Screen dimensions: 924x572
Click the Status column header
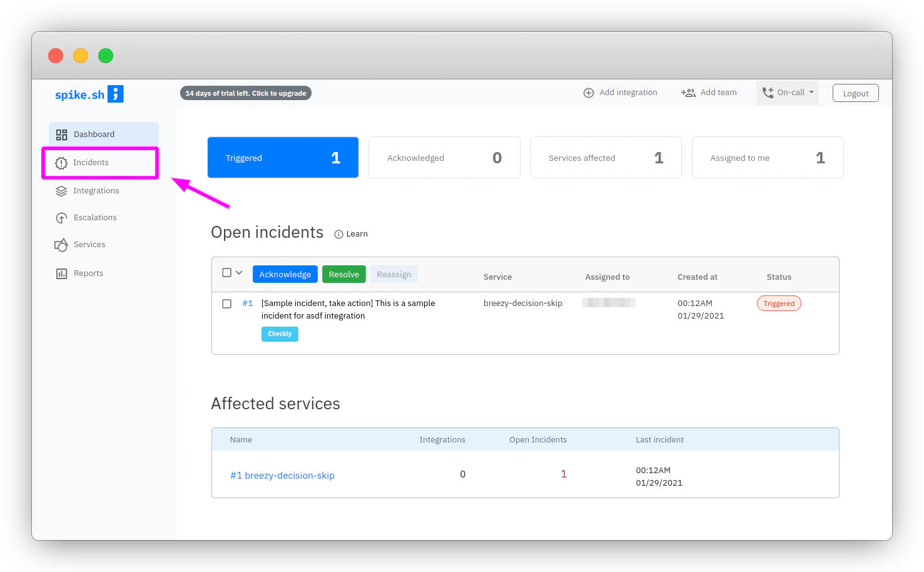[x=779, y=277]
